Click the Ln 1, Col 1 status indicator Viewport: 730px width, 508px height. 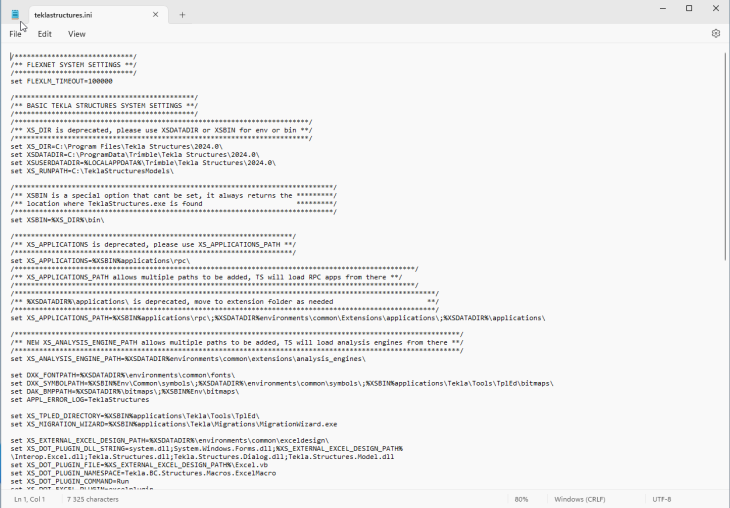[30, 499]
